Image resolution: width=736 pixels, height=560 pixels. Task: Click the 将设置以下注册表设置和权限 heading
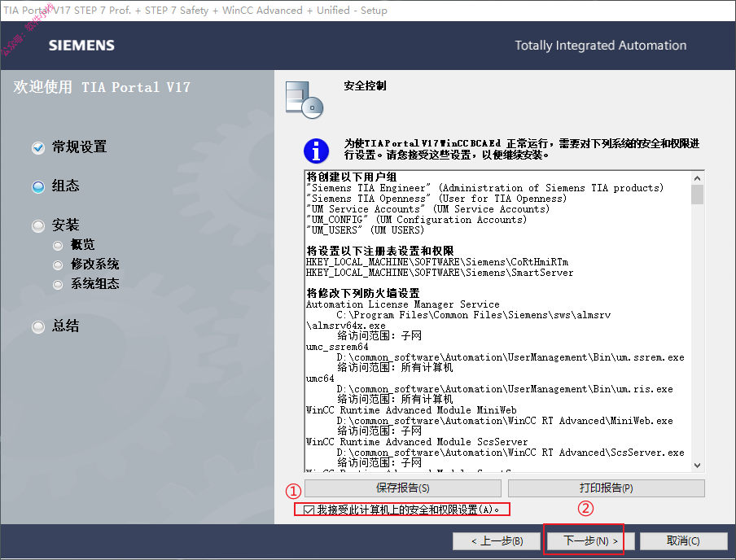point(380,252)
